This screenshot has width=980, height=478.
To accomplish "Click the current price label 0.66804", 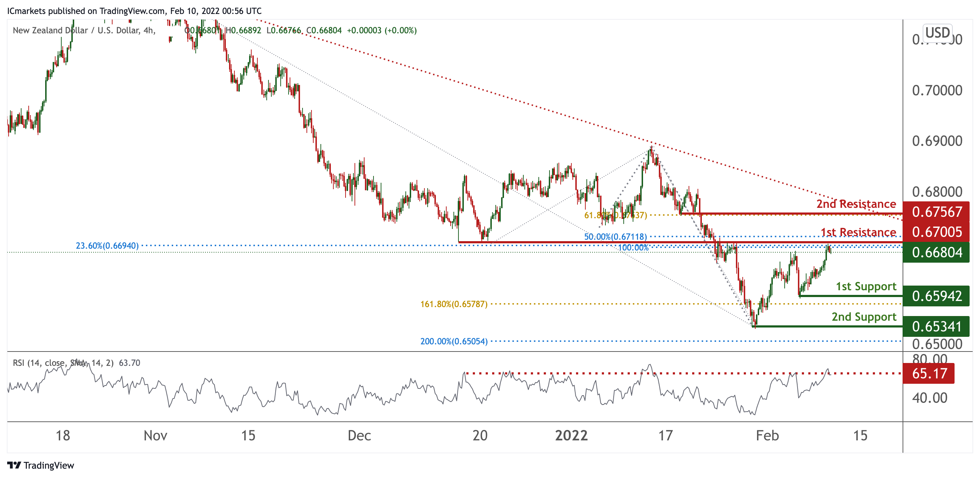I will click(936, 253).
